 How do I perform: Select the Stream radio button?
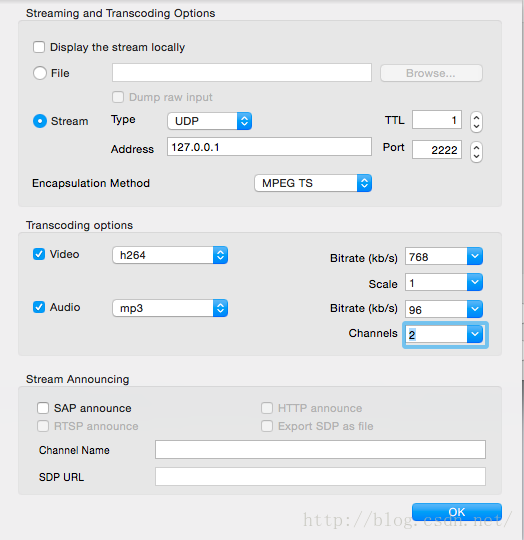pyautogui.click(x=40, y=121)
